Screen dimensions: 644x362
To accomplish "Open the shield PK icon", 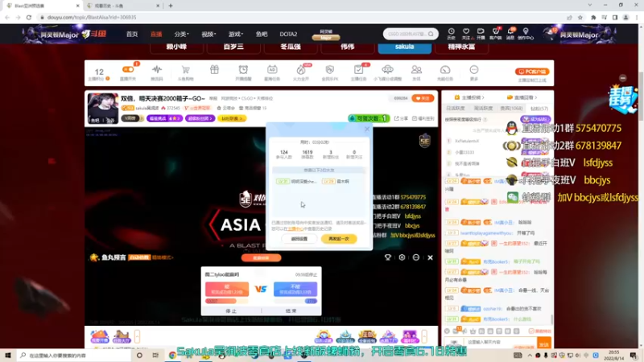I will click(x=330, y=69).
